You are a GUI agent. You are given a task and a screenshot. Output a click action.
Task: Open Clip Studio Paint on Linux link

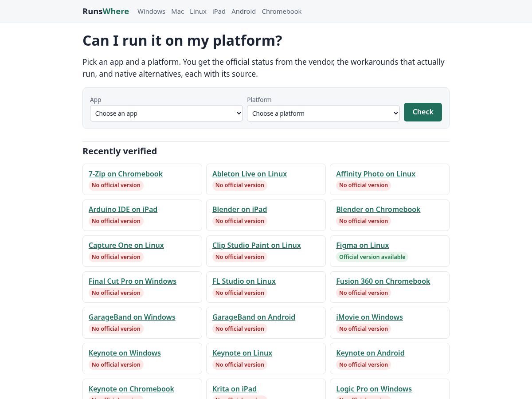[x=257, y=245]
